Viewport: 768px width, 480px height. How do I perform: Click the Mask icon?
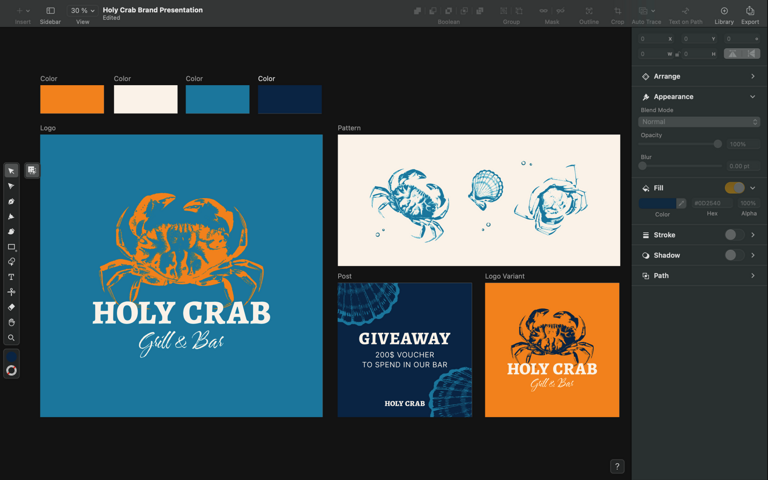[x=544, y=11]
